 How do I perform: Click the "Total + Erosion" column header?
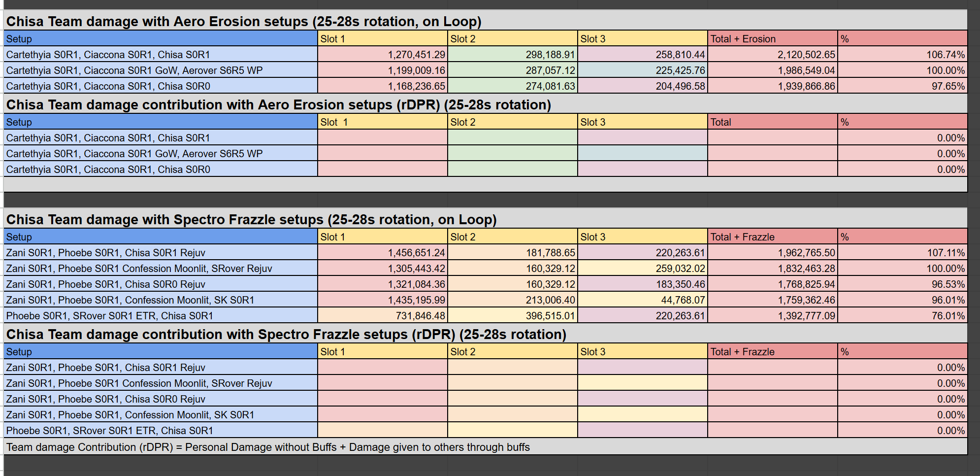tap(773, 38)
